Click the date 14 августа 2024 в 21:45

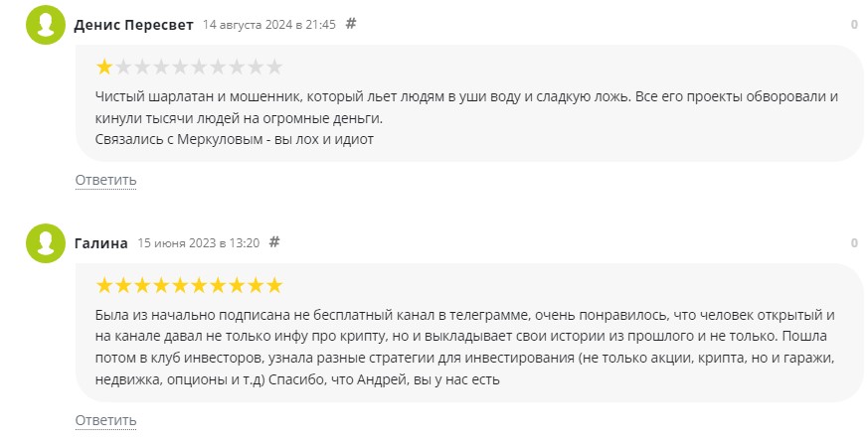click(268, 24)
